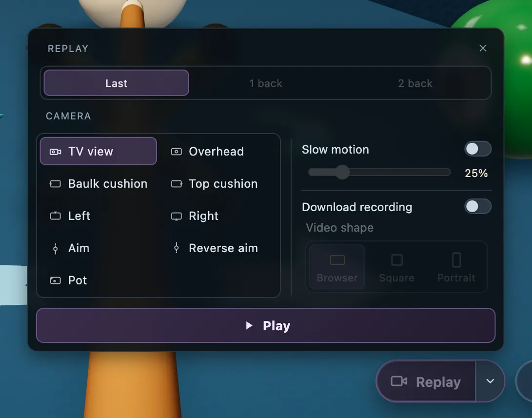The image size is (532, 418).
Task: Click the Baulk cushion camera icon
Action: click(55, 184)
